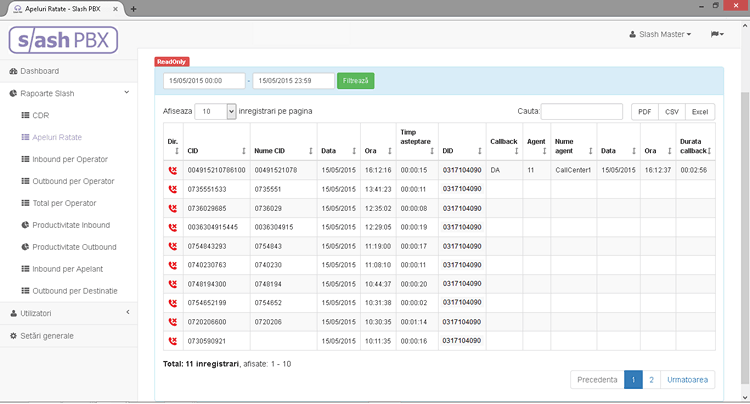The image size is (750, 404).
Task: Open Total per Operator report
Action: tap(64, 203)
